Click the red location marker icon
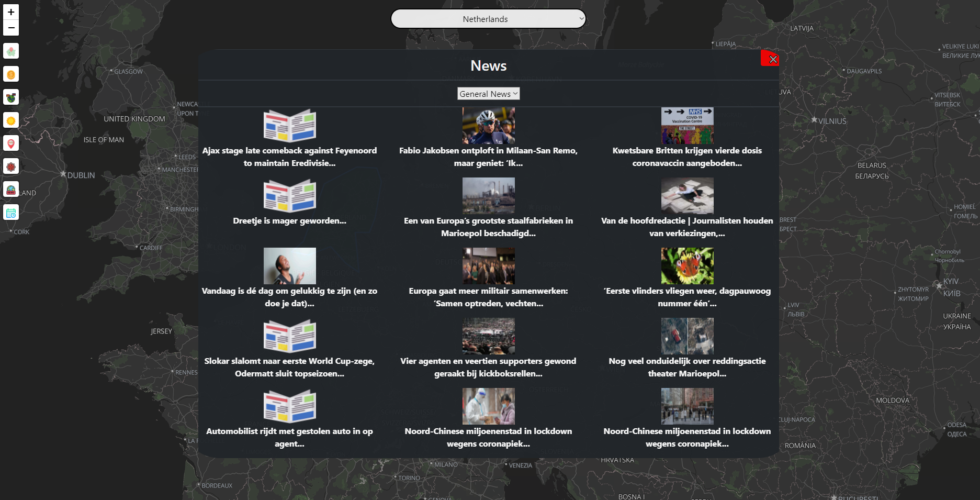Viewport: 980px width, 500px height. tap(11, 143)
